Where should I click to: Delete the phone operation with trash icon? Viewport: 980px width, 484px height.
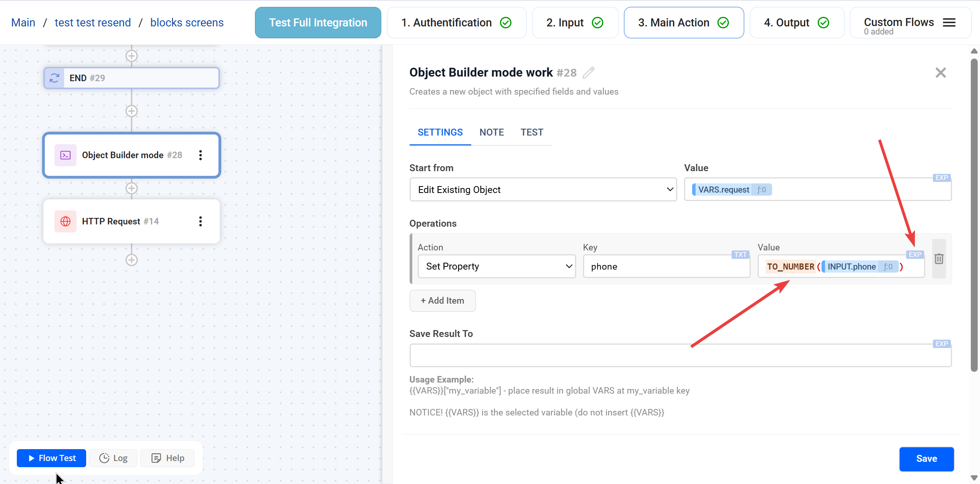[x=939, y=259]
